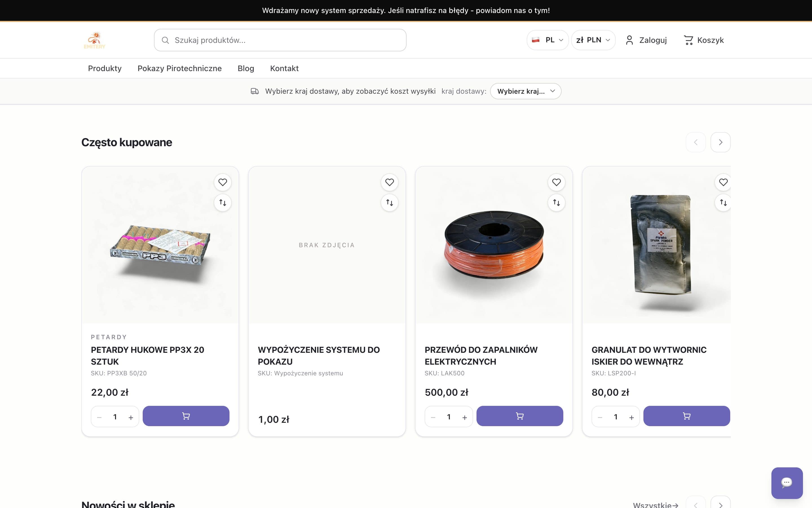Click the Wszystkie link in Nowości
This screenshot has height=508, width=812.
pos(656,505)
